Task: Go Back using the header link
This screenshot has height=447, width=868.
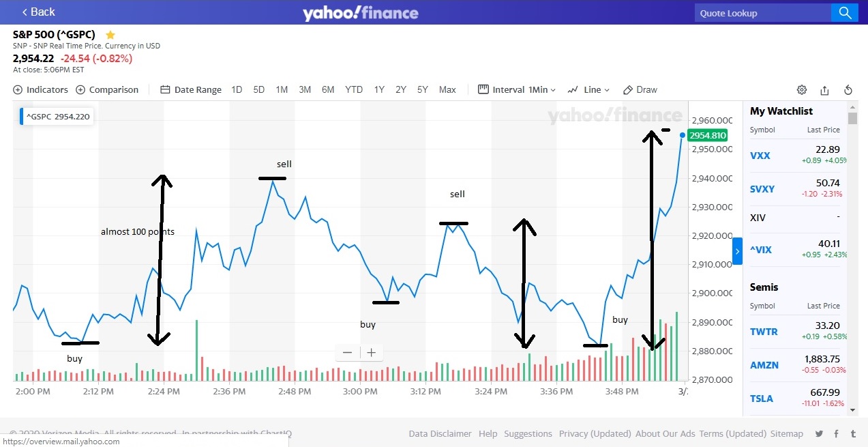Action: point(38,12)
